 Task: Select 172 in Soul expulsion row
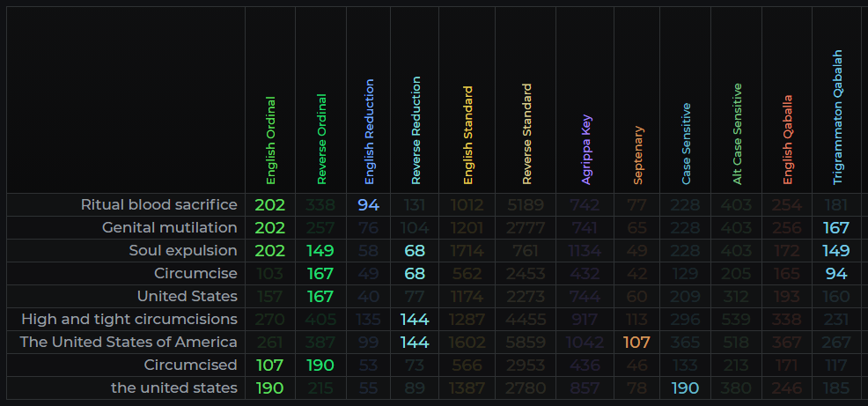(x=787, y=251)
